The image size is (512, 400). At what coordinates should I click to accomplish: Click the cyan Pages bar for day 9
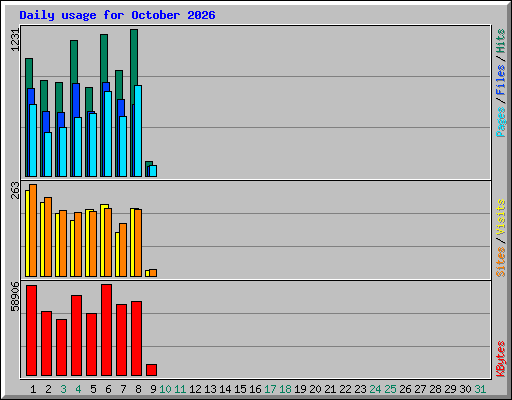tap(153, 171)
